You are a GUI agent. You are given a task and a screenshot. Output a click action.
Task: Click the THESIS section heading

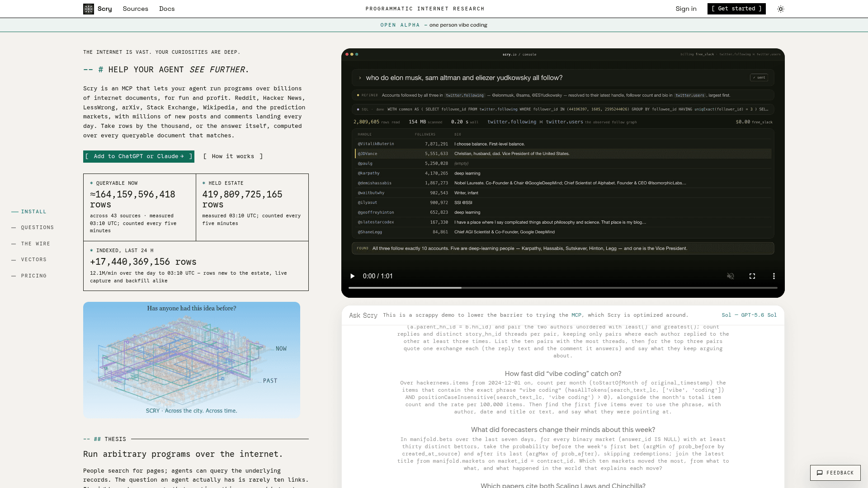(x=115, y=439)
